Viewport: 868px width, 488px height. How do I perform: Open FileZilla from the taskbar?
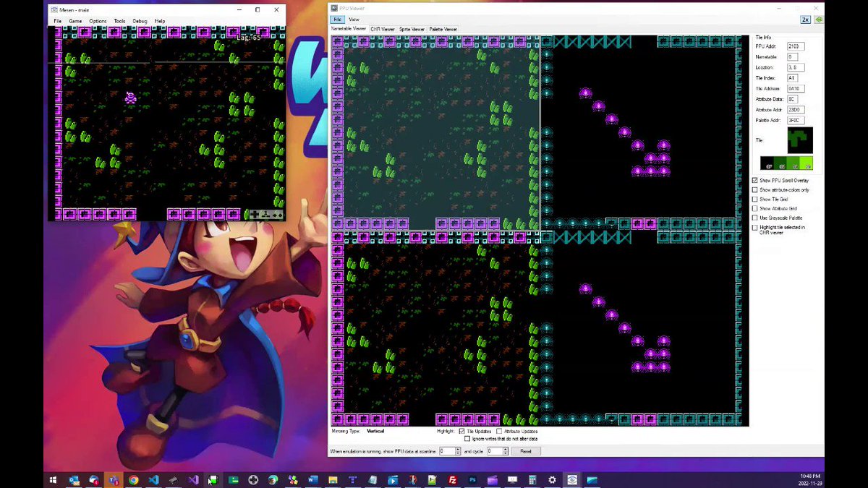[x=452, y=479]
